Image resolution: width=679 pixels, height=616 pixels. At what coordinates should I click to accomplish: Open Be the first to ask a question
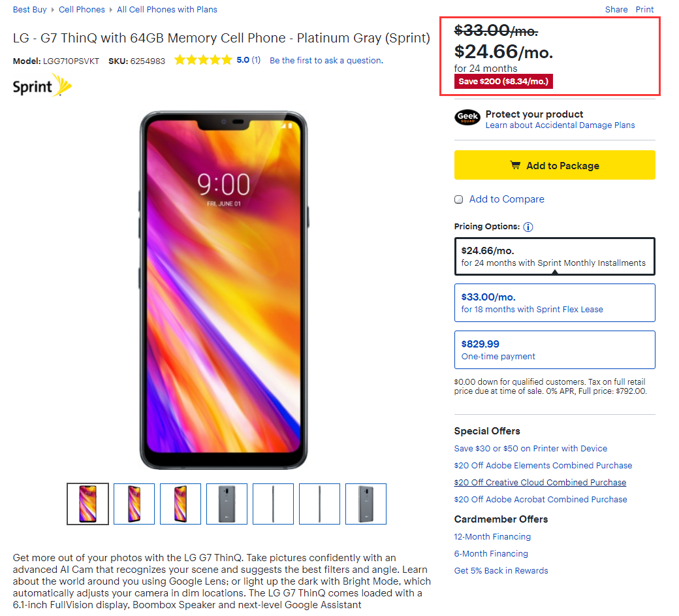click(x=326, y=61)
